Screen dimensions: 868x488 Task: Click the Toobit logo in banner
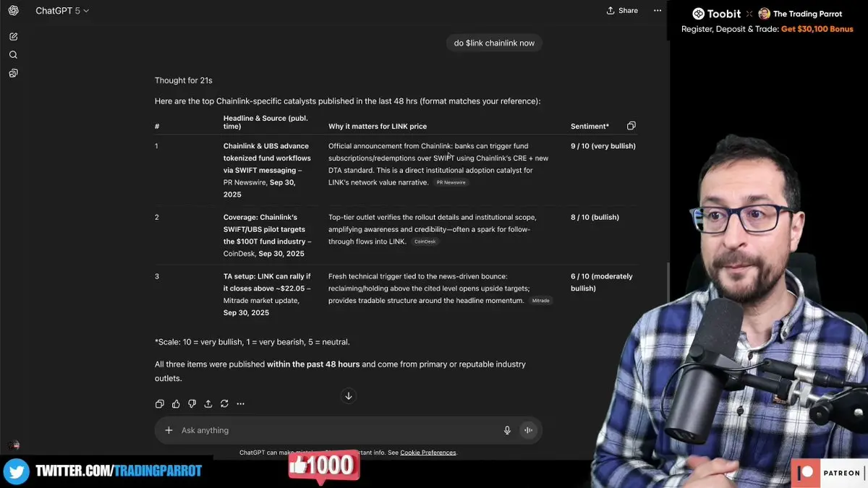[x=715, y=14]
